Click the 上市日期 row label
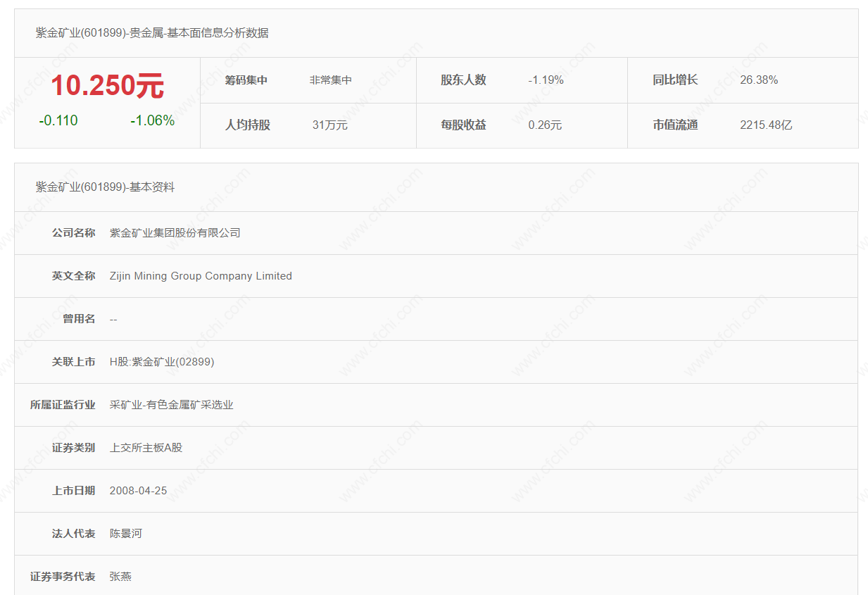The width and height of the screenshot is (868, 595). (x=73, y=491)
